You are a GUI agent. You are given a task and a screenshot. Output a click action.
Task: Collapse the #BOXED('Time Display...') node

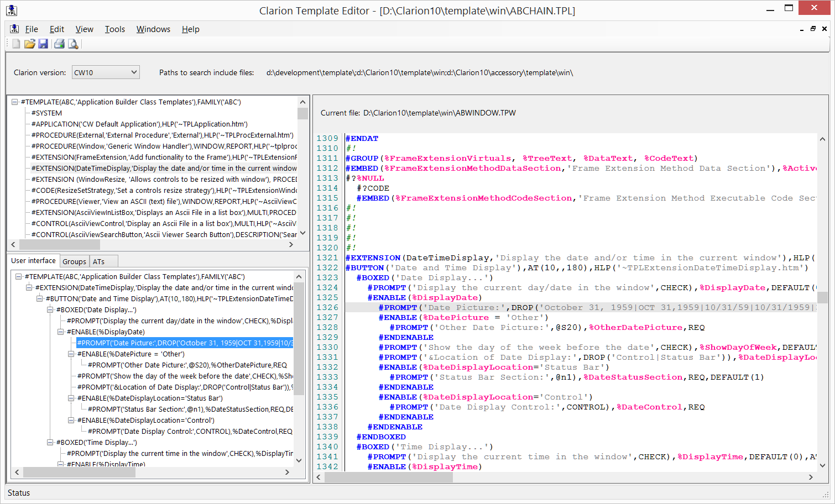point(50,443)
